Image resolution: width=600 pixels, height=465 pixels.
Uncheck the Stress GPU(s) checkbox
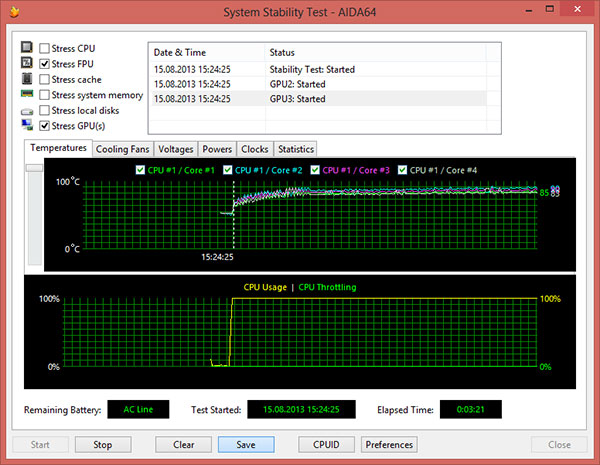[x=44, y=126]
